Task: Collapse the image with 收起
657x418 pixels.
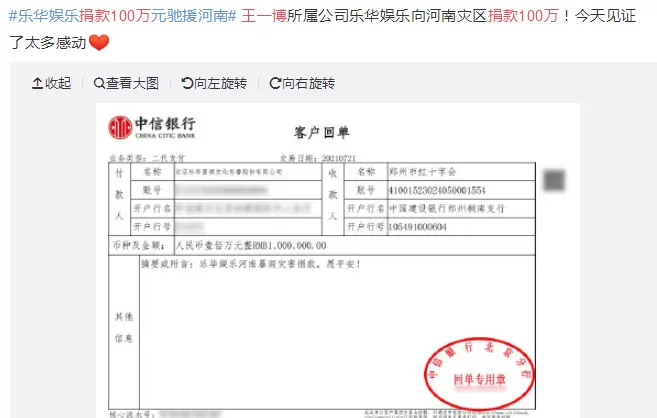Action: coord(52,83)
